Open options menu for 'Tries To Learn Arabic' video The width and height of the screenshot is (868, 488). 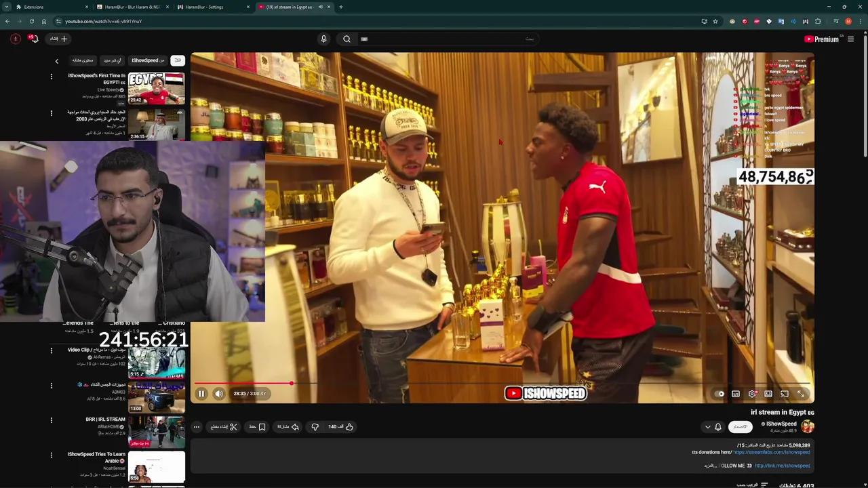coord(51,455)
